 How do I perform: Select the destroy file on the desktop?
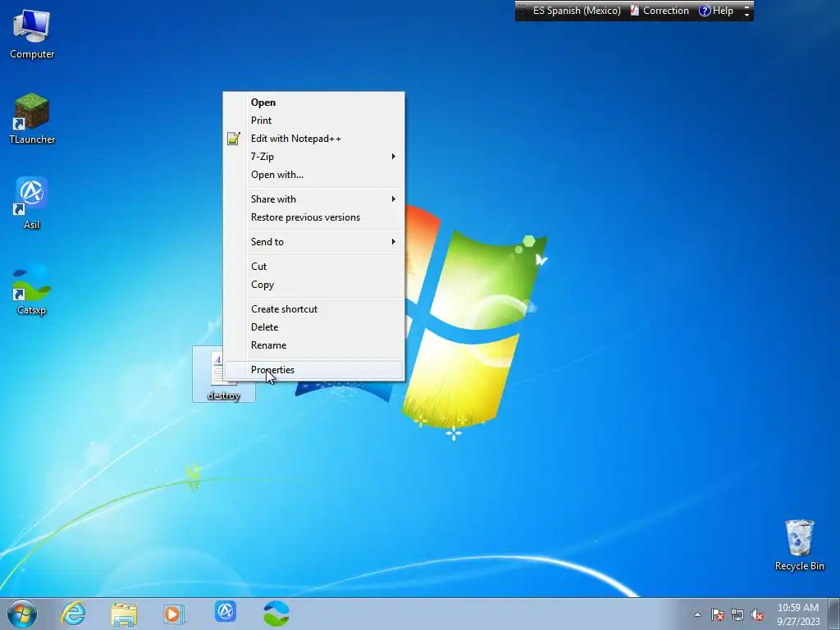tap(223, 374)
